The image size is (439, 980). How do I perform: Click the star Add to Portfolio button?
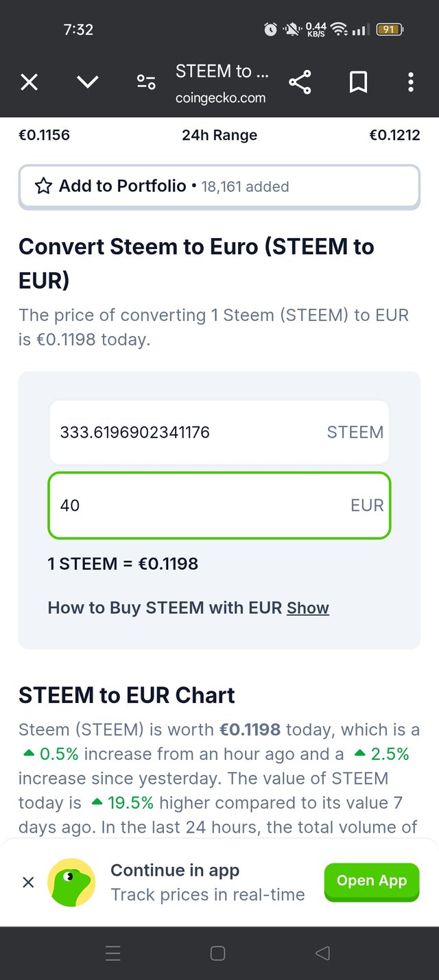coord(219,187)
